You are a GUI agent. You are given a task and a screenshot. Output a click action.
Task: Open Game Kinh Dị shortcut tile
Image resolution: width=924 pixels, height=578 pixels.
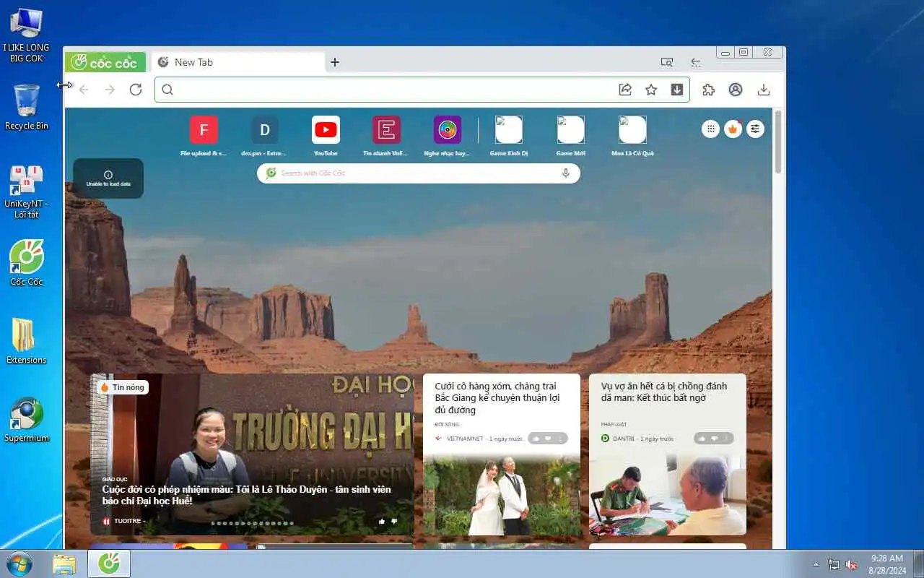coord(508,136)
